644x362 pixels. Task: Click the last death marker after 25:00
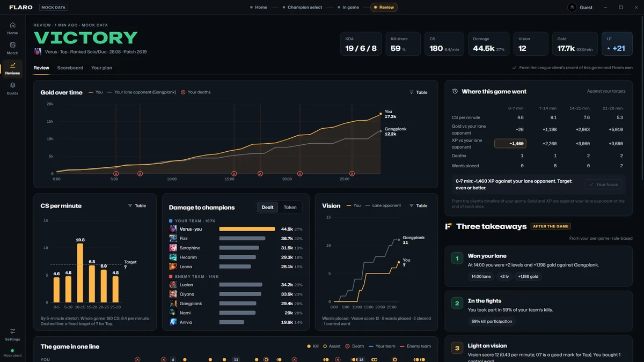pos(352,174)
